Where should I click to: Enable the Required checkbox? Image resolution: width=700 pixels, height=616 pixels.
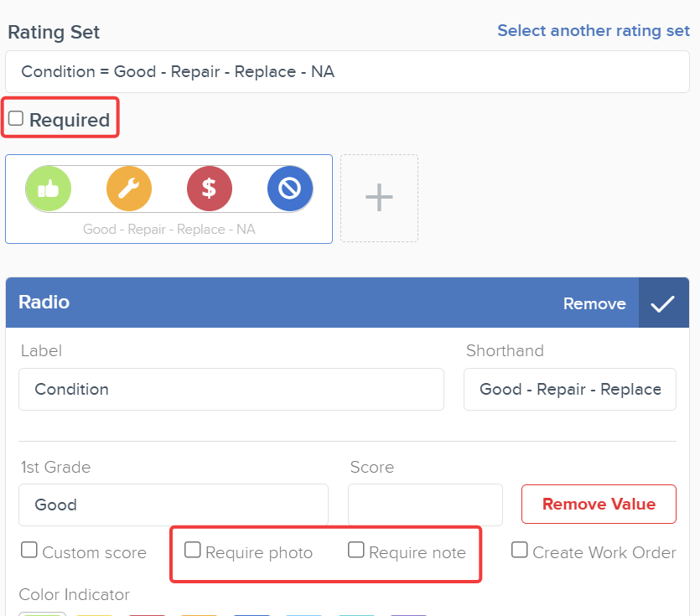(16, 118)
